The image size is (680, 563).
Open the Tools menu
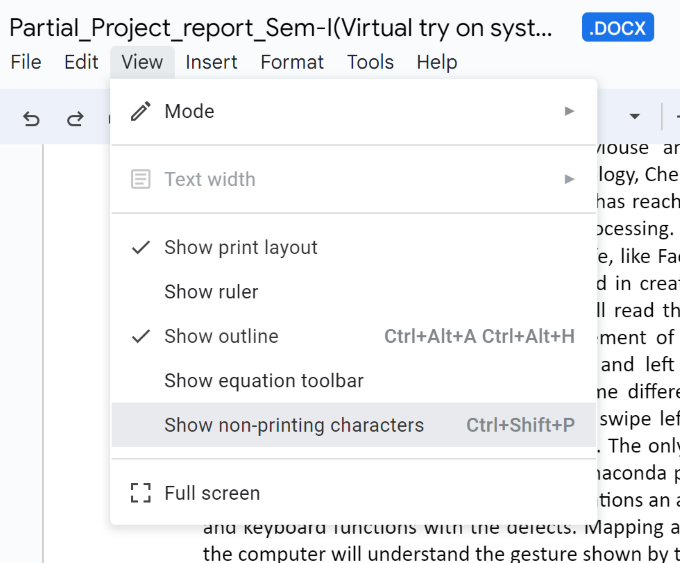click(370, 62)
